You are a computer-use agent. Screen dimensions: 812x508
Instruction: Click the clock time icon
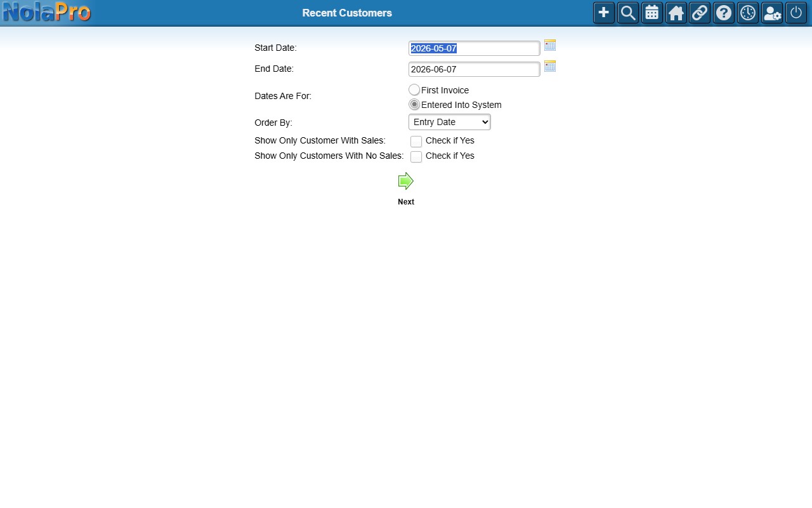[x=748, y=13]
